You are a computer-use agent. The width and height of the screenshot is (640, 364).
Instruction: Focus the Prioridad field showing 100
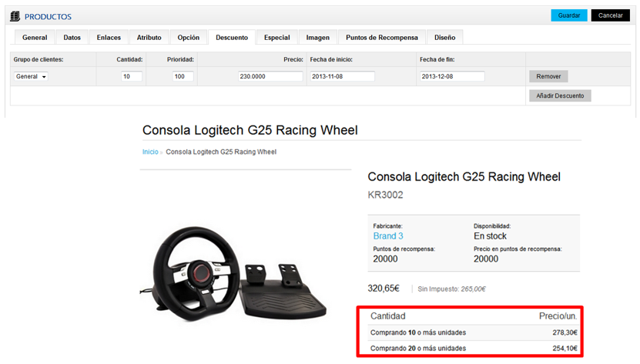[183, 76]
